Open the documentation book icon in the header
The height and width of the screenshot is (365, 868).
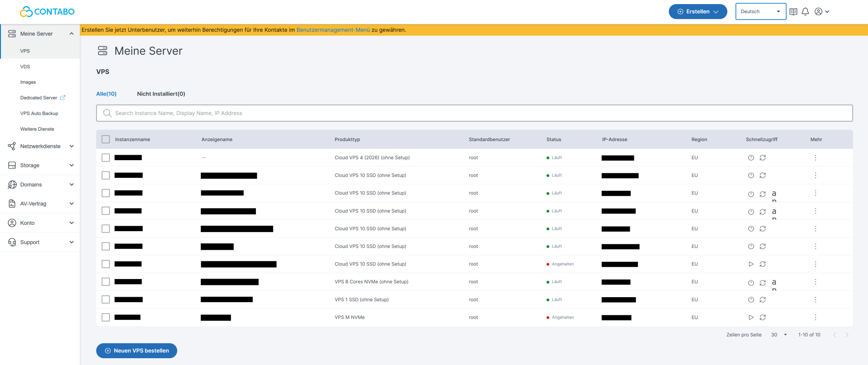tap(793, 12)
